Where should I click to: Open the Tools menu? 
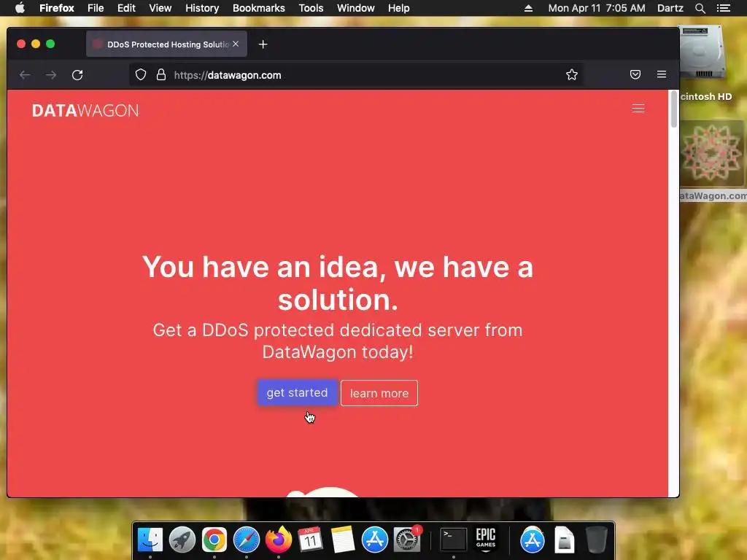click(311, 8)
